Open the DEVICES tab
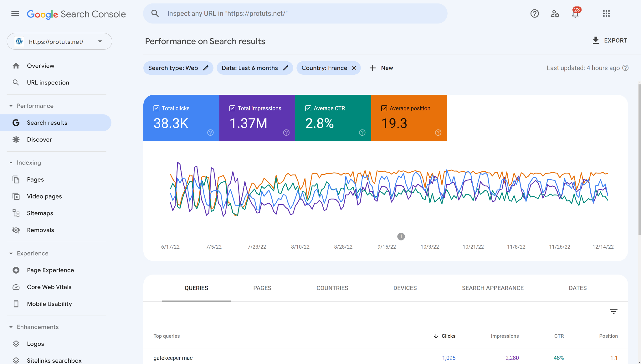Viewport: 641px width, 364px height. click(x=405, y=288)
